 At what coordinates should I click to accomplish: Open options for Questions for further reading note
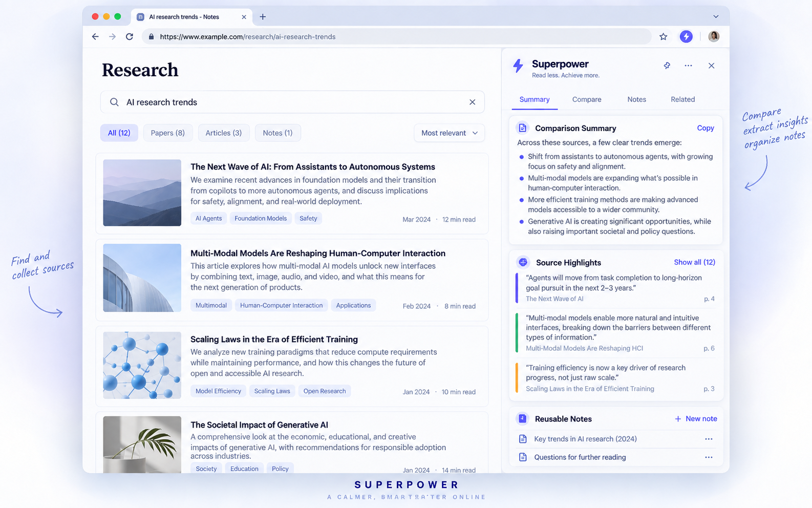point(709,457)
